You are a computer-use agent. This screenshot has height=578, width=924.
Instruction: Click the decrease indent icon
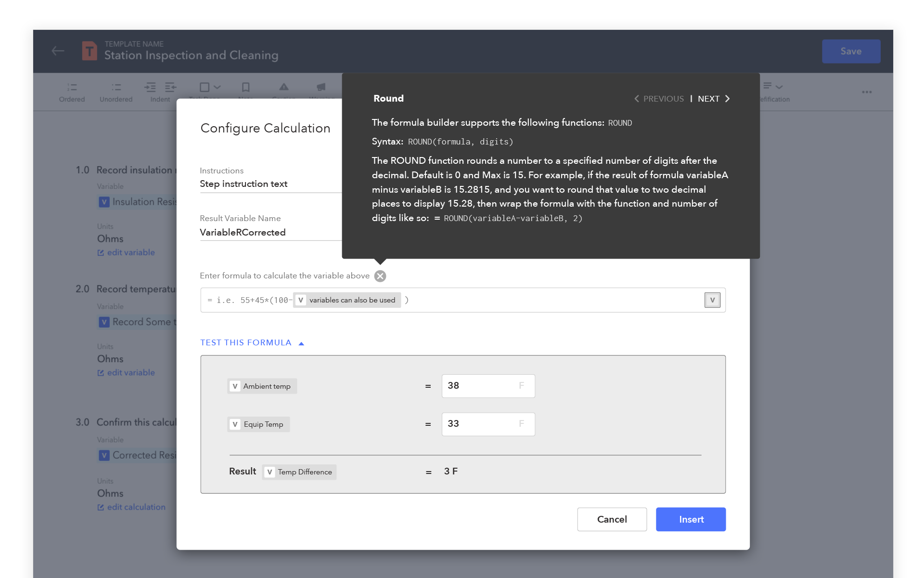point(170,87)
